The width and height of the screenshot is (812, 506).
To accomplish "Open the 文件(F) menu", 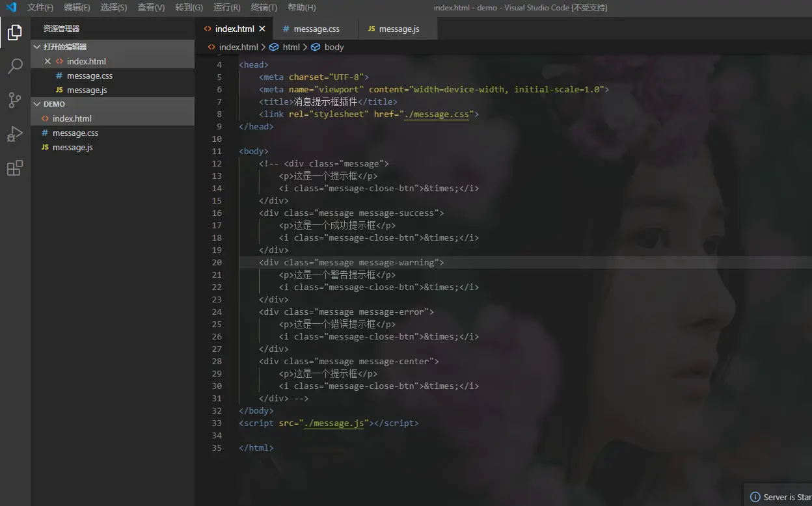I will pos(40,7).
